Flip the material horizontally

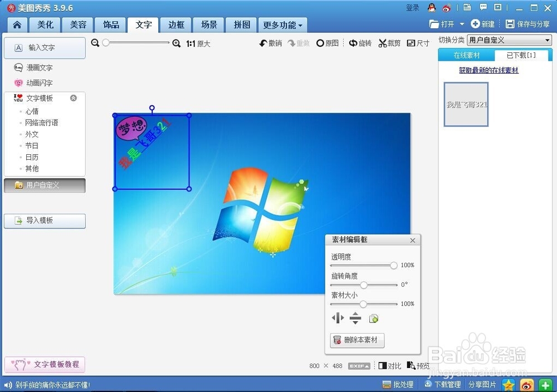pyautogui.click(x=338, y=318)
